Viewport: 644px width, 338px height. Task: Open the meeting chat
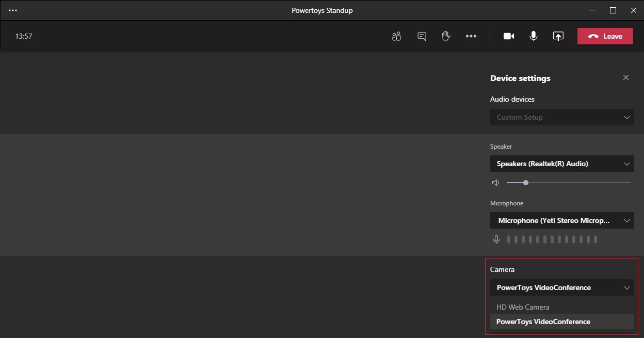click(422, 36)
